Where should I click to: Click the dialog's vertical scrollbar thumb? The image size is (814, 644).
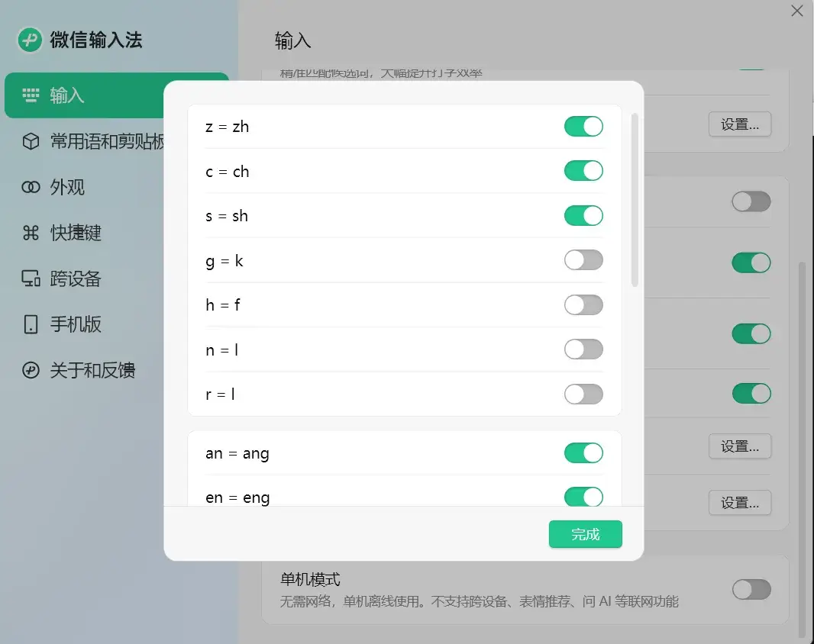[x=635, y=200]
